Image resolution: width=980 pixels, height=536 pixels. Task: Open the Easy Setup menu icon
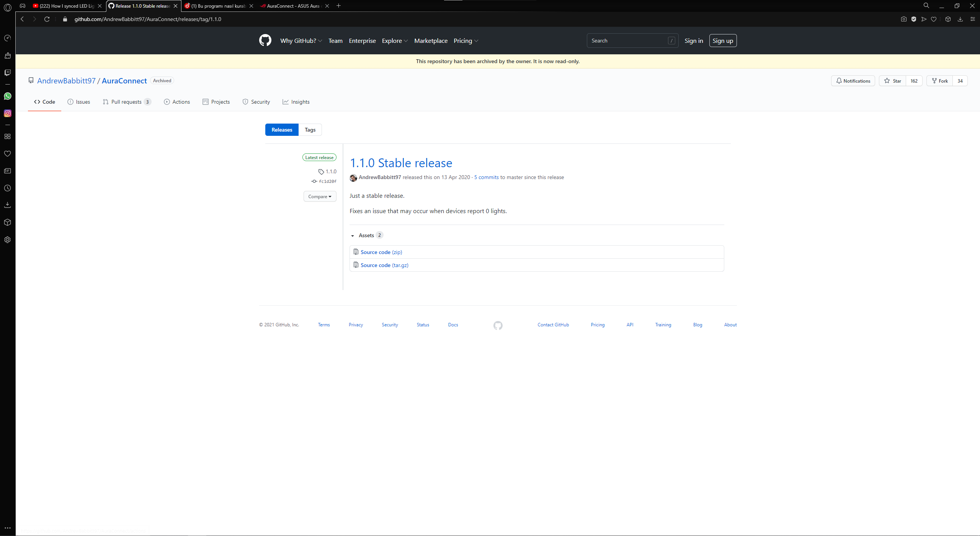pyautogui.click(x=972, y=19)
